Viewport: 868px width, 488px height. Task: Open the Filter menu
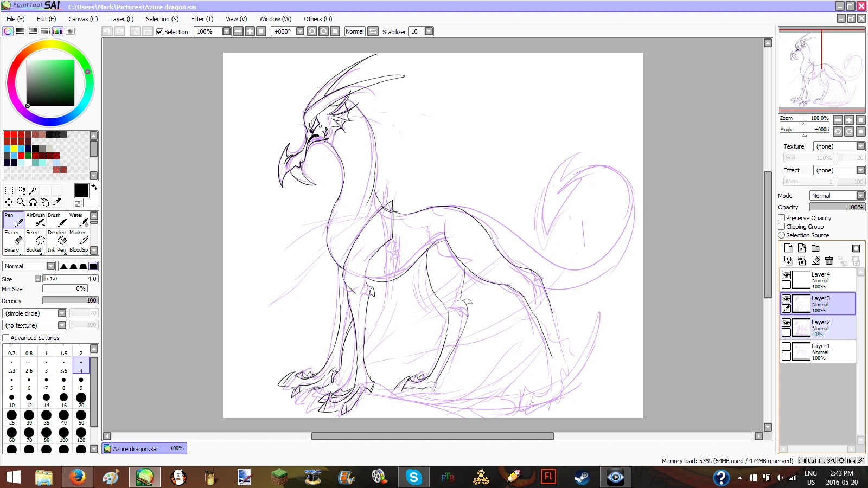(x=202, y=19)
